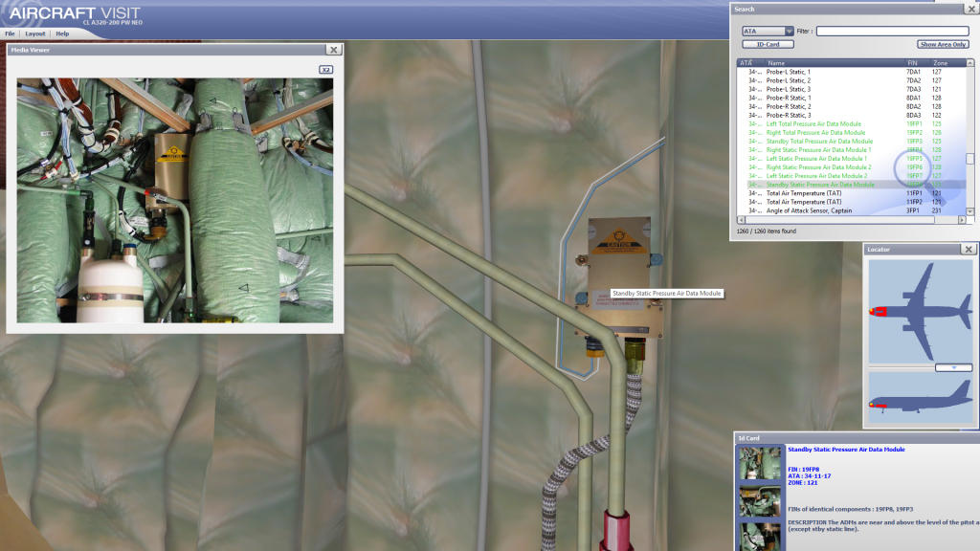The width and height of the screenshot is (980, 551).
Task: Click the side-view aircraft diagram in Locator
Action: pos(920,399)
